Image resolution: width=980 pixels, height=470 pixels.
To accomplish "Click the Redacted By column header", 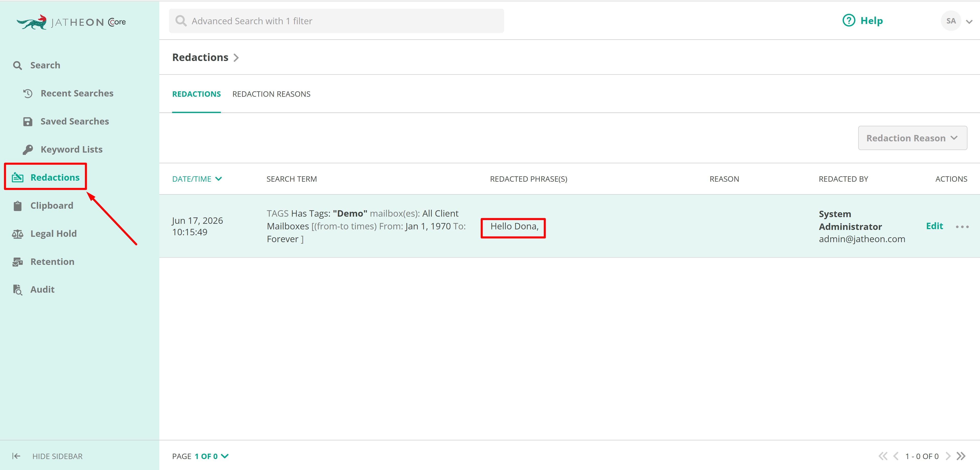I will pos(843,179).
